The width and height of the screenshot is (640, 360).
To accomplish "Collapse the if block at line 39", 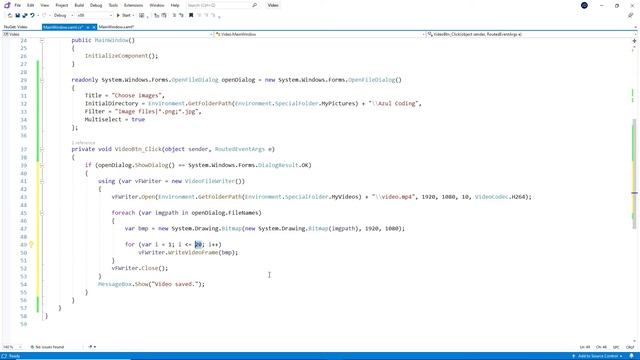I will [x=42, y=165].
